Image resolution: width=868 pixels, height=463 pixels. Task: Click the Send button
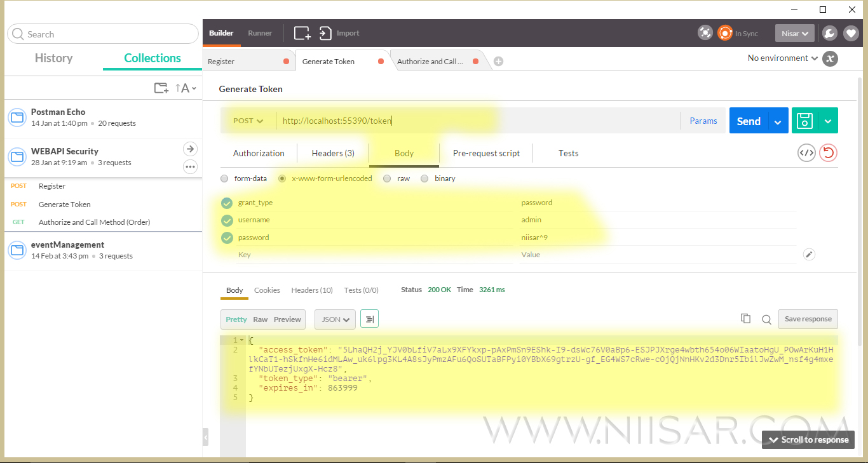(749, 121)
